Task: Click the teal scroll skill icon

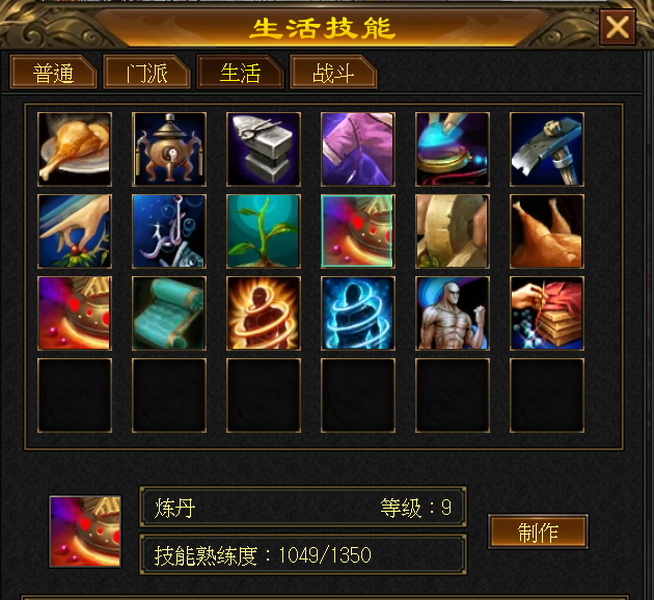Action: tap(169, 313)
